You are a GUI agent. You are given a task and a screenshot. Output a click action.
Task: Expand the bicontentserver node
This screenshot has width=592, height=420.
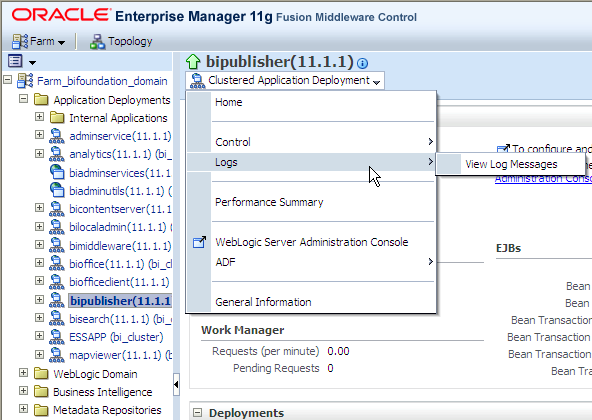[39, 208]
